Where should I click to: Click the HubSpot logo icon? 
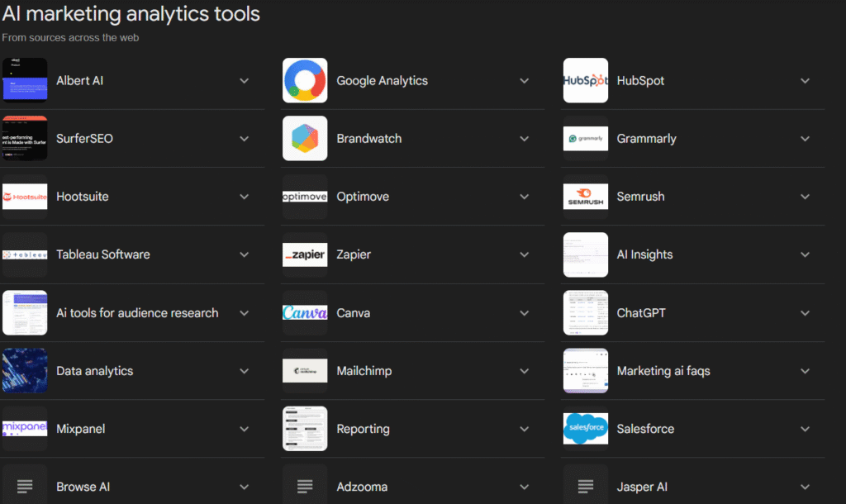(x=586, y=81)
